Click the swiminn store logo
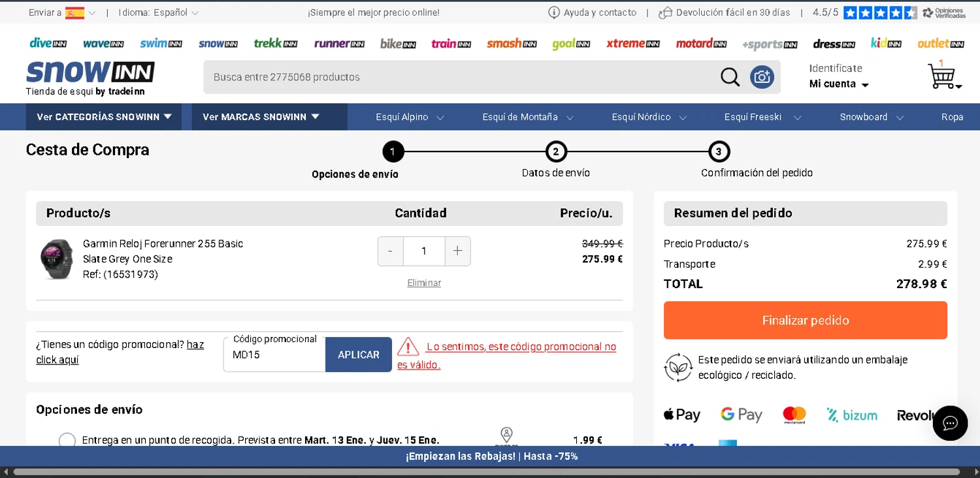 tap(161, 44)
